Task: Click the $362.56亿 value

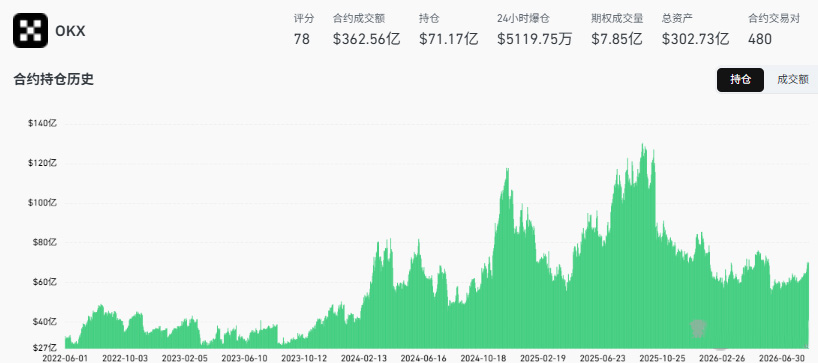Action: [366, 39]
